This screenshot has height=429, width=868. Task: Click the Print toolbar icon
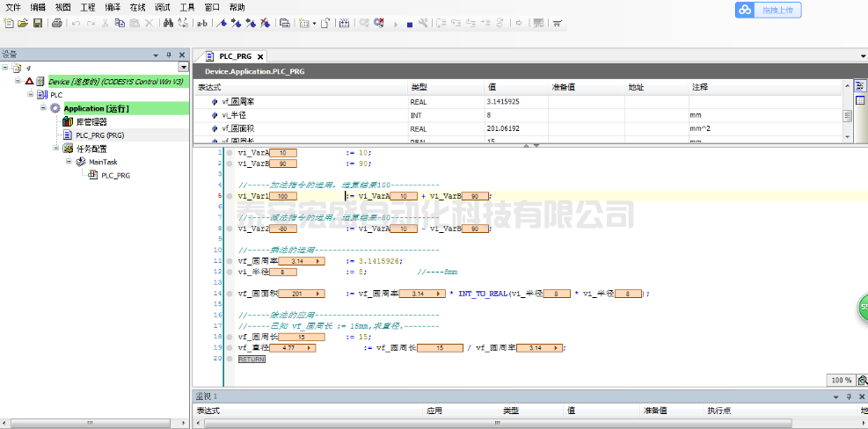(57, 23)
